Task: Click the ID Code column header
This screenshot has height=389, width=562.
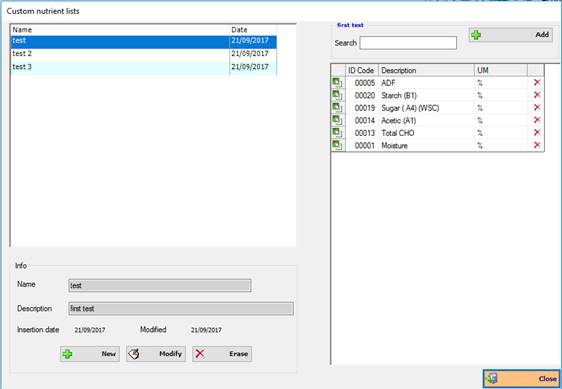Action: point(361,70)
